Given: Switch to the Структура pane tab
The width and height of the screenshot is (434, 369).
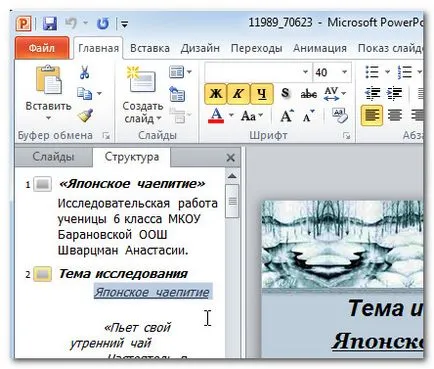Looking at the screenshot, I should [x=132, y=157].
